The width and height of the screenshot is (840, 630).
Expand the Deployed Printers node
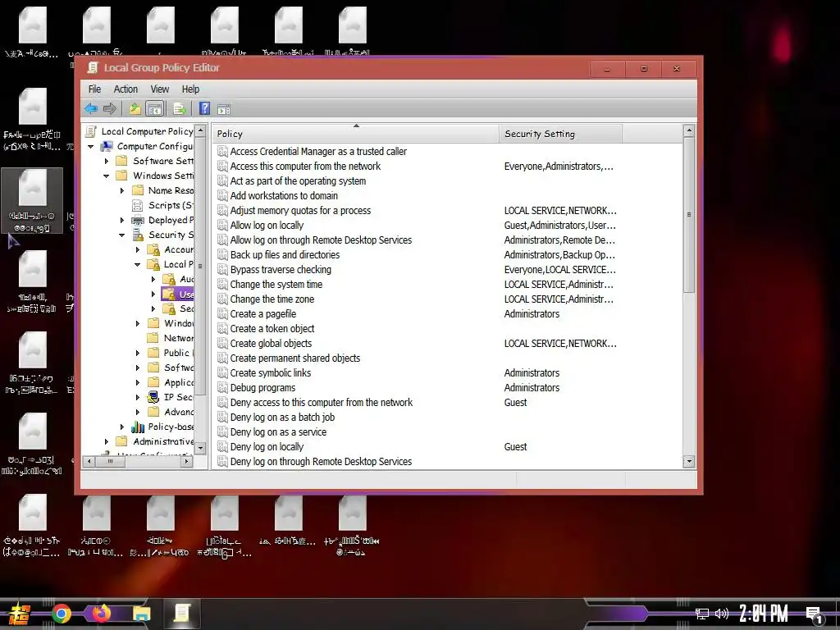click(121, 220)
